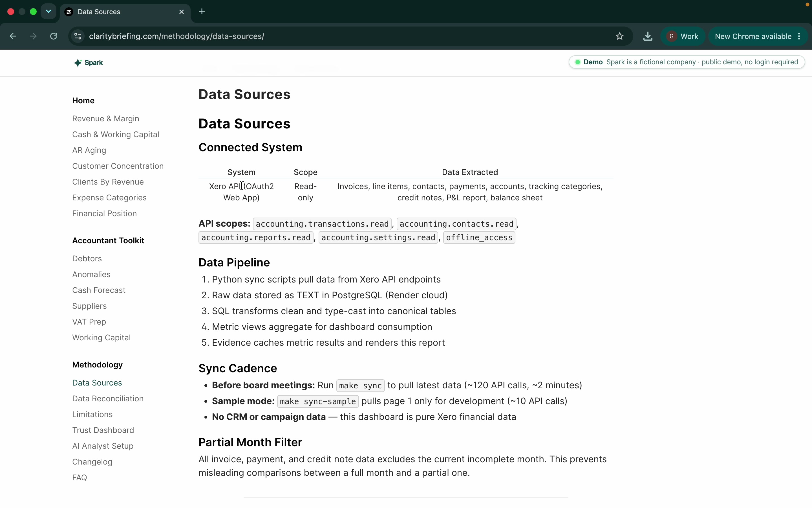Click accounting.contacts.read code tag

[x=456, y=224]
